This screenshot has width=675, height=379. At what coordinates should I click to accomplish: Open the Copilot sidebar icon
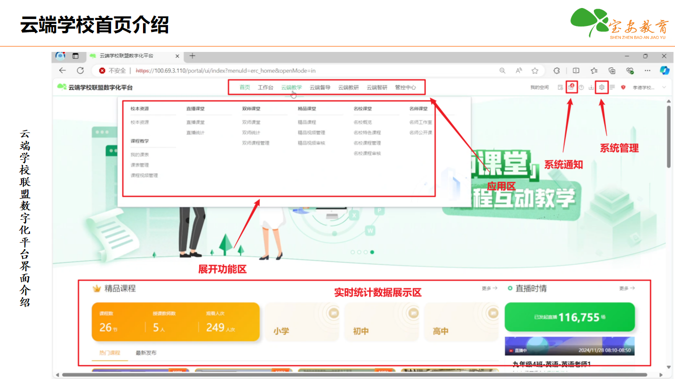point(664,70)
